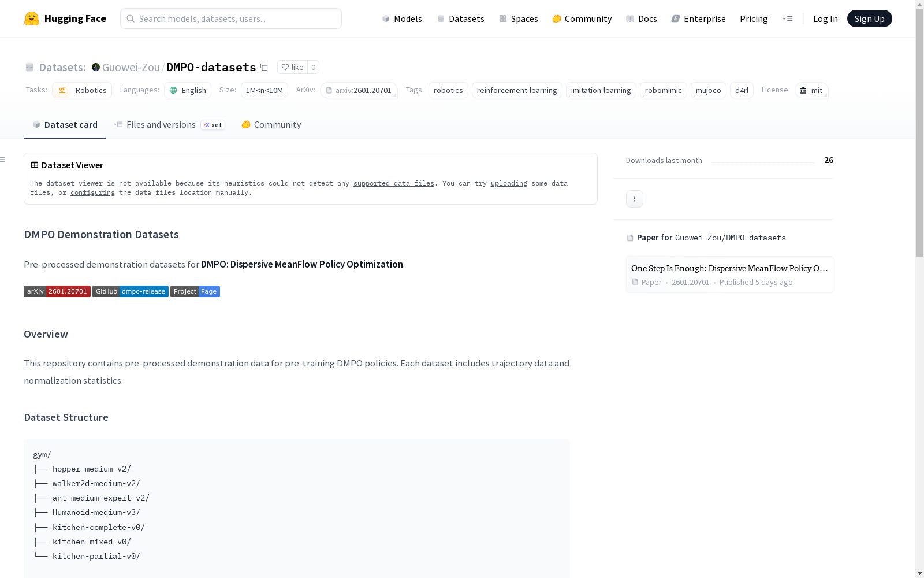This screenshot has width=924, height=578.
Task: Click the walker2d-medium-v2/ line
Action: [96, 483]
